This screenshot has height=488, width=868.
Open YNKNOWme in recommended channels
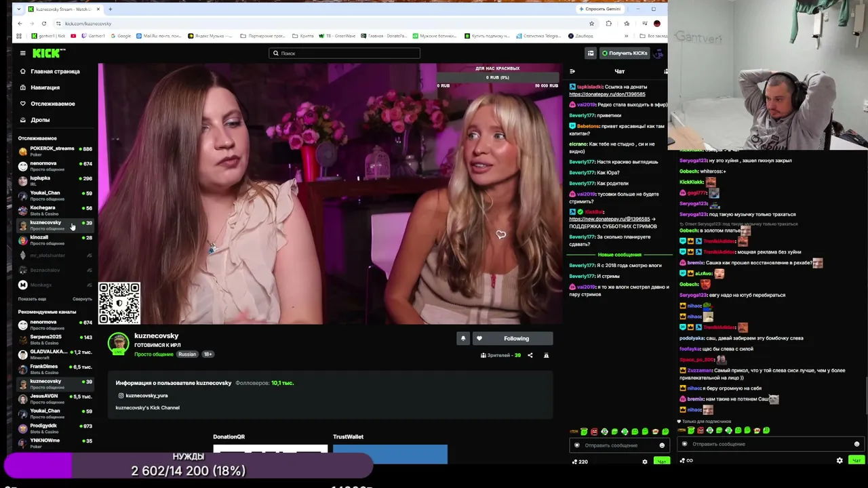click(x=55, y=443)
